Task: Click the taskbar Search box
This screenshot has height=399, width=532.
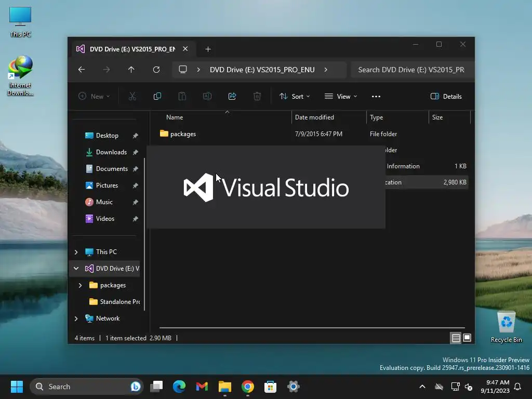Action: [87, 387]
